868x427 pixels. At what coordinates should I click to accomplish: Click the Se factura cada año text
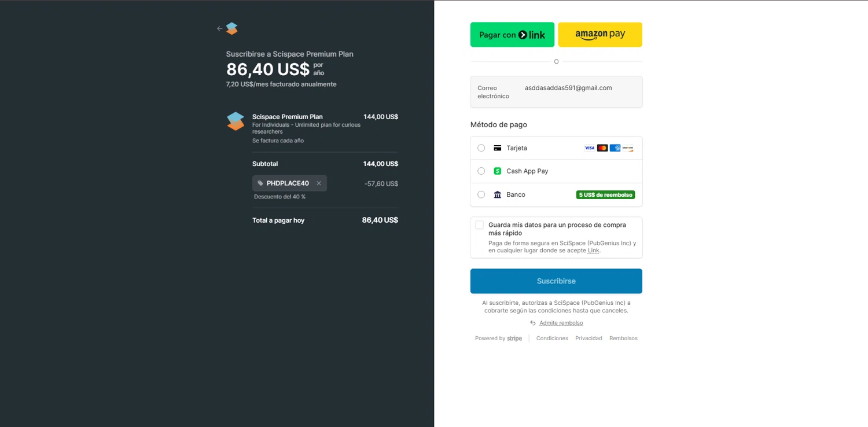click(278, 141)
